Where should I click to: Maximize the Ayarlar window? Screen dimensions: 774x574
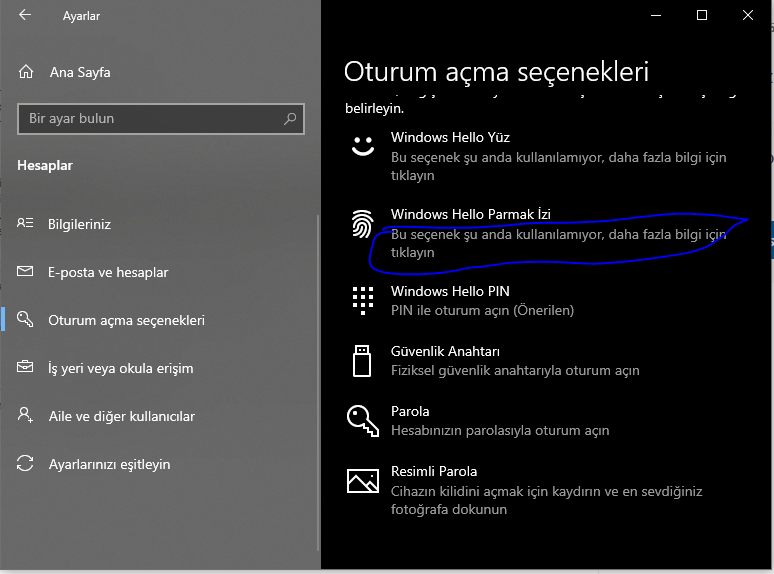click(x=701, y=15)
